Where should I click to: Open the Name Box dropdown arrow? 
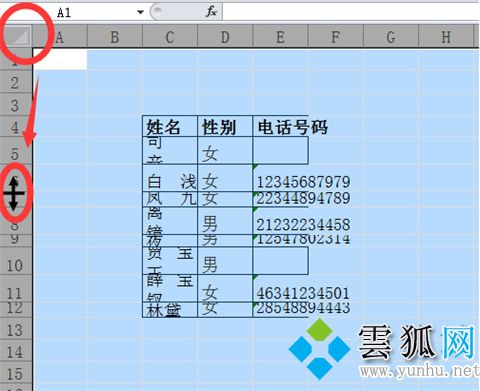[140, 12]
